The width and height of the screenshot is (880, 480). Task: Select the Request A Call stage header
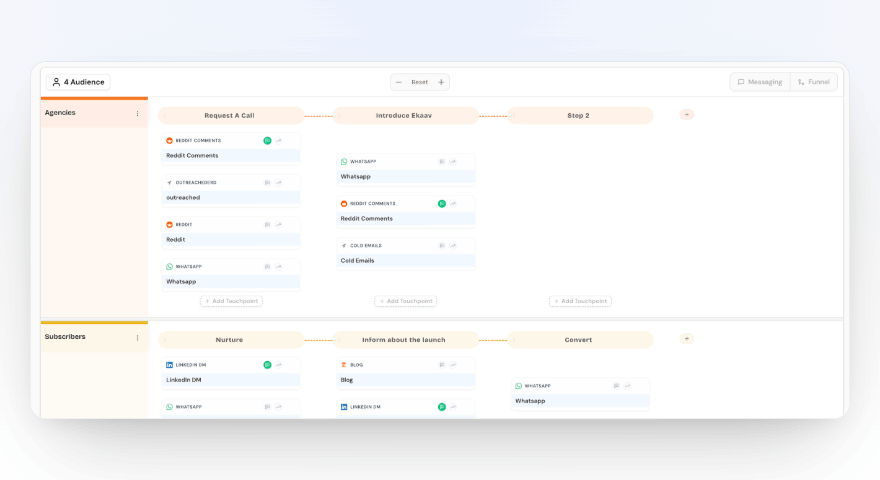coord(231,115)
